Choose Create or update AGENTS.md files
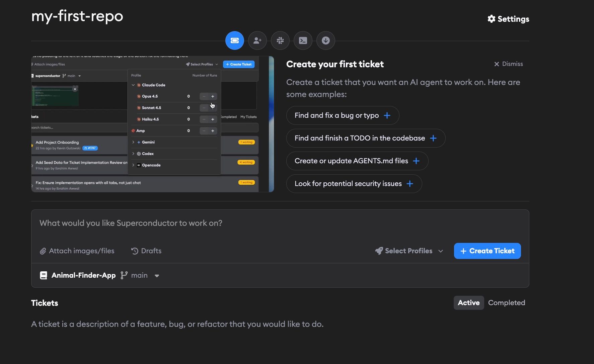Screen dimensions: 594x364 pos(357,161)
